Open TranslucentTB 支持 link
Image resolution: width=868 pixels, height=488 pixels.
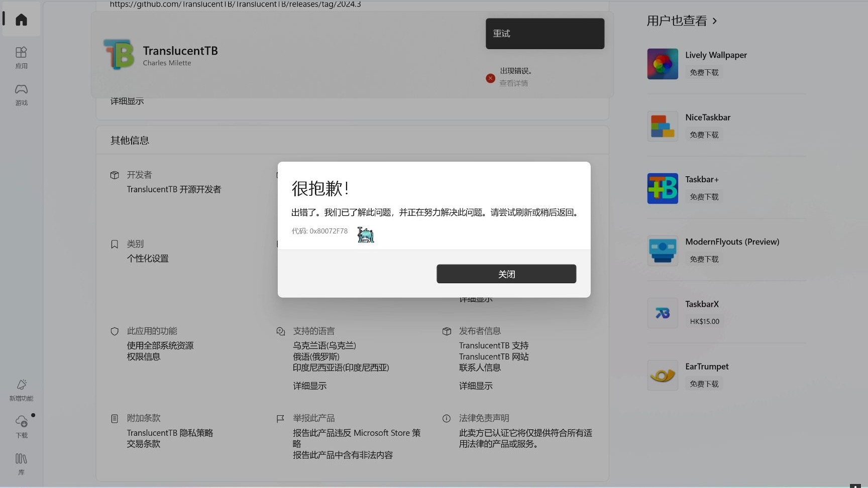(494, 345)
